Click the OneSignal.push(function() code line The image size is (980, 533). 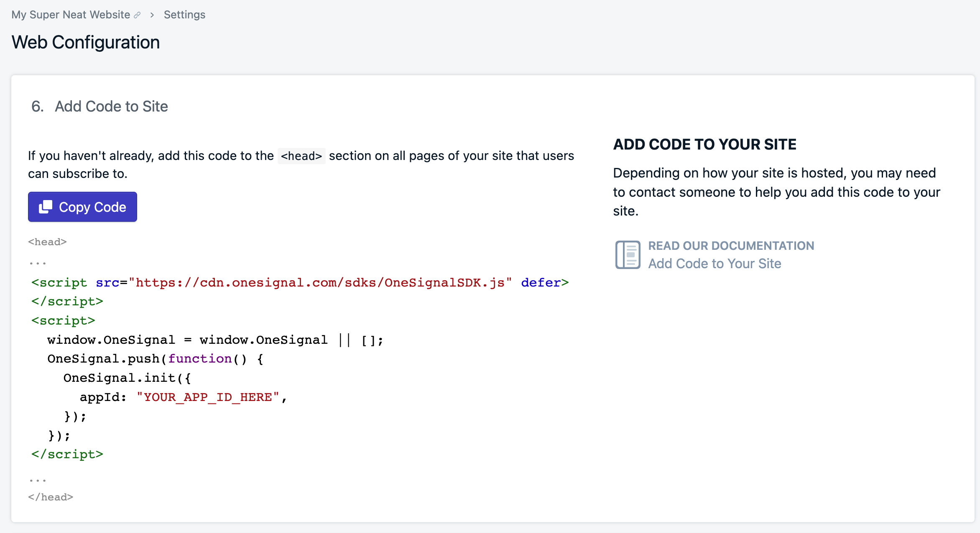[x=155, y=358]
